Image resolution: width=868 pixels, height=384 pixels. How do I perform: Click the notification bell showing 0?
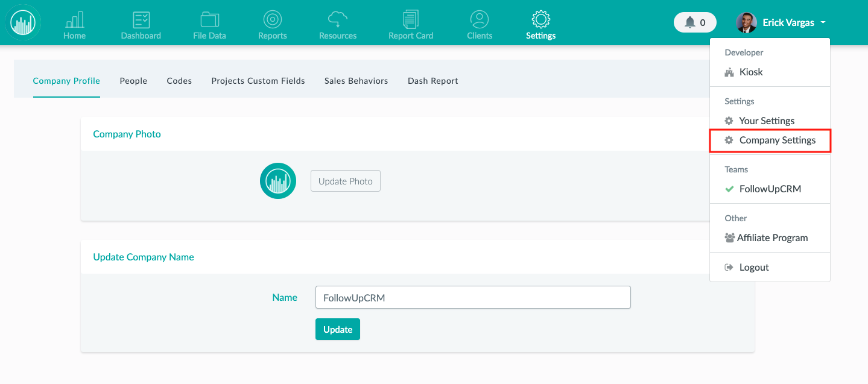tap(695, 22)
